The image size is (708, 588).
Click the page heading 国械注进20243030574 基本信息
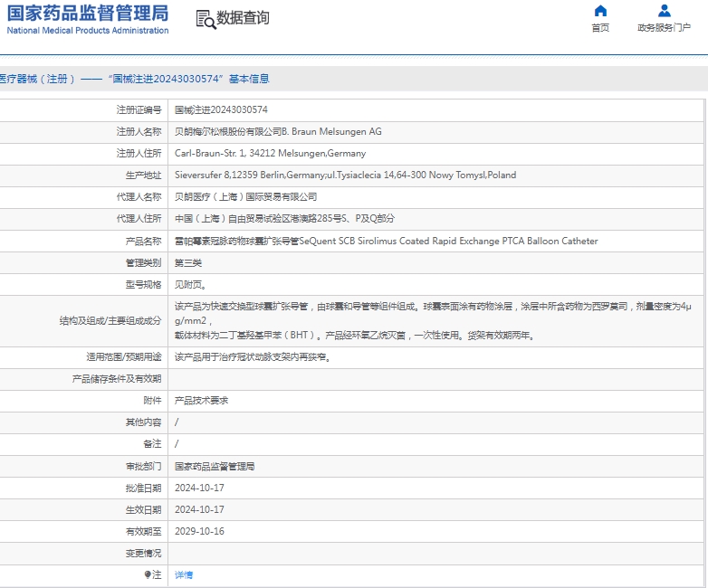coord(135,79)
